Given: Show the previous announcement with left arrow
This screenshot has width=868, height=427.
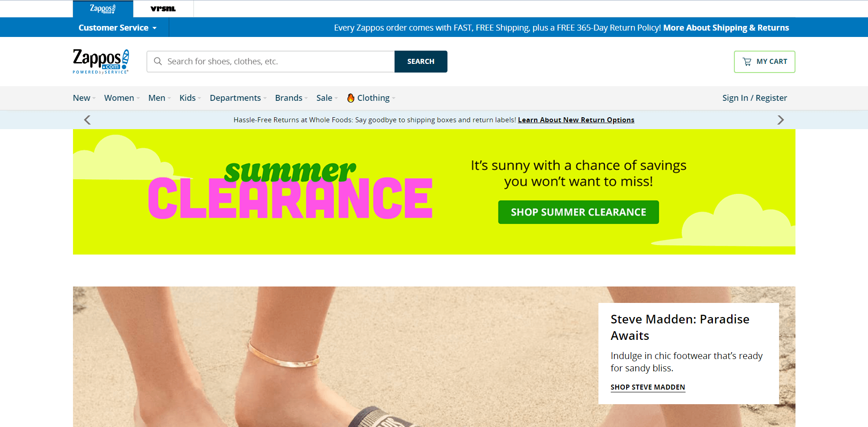Looking at the screenshot, I should [x=87, y=120].
